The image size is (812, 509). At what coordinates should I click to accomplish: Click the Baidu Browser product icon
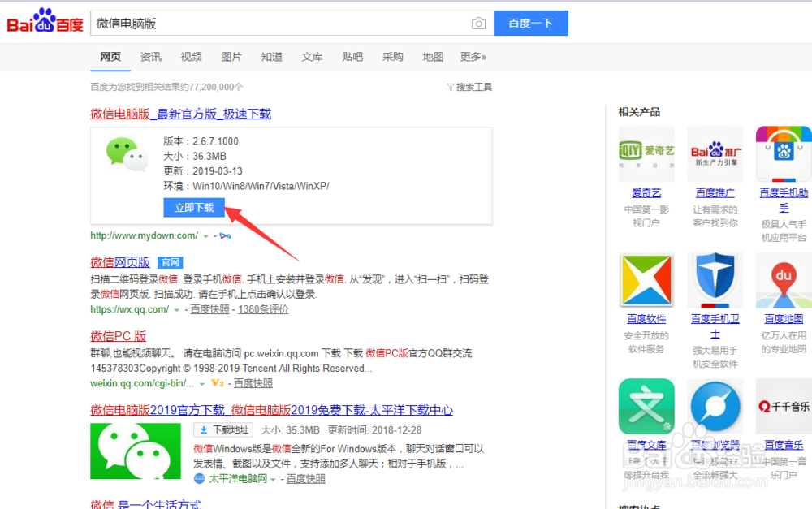coord(715,407)
